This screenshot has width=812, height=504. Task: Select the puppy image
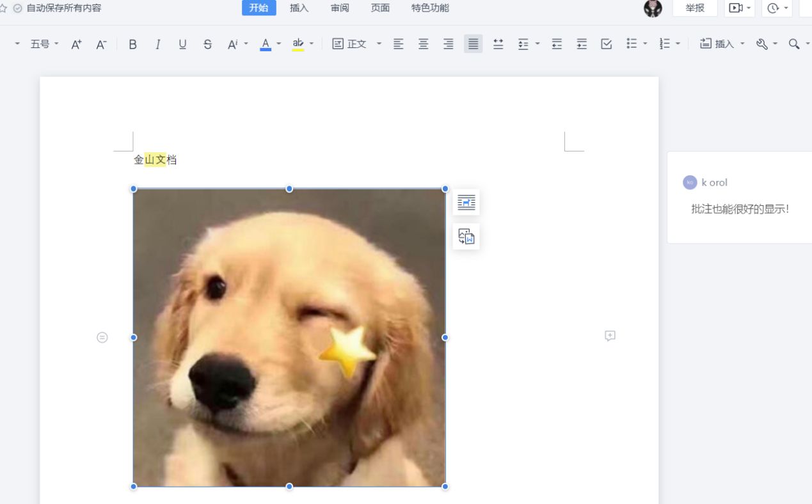click(x=289, y=338)
